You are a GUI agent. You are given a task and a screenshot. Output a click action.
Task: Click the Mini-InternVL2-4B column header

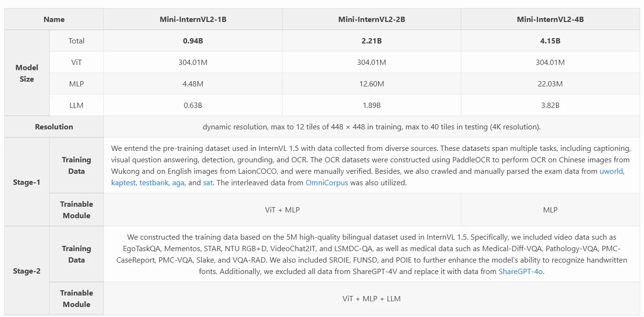pos(550,20)
